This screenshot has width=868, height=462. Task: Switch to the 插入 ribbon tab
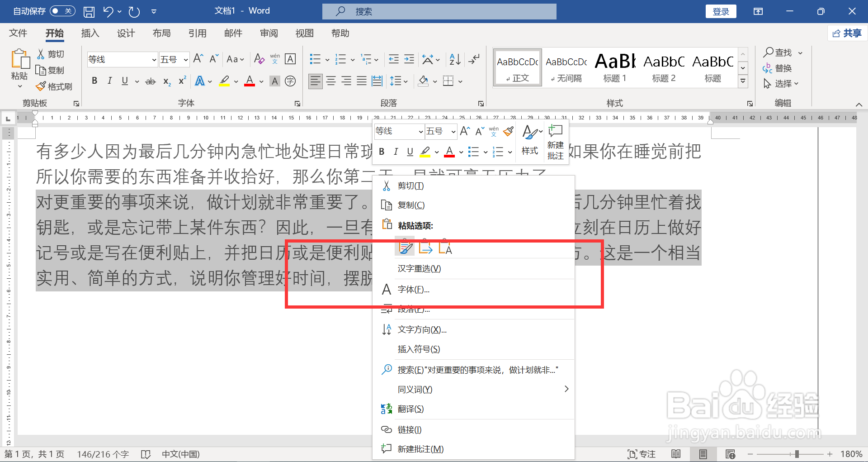90,33
